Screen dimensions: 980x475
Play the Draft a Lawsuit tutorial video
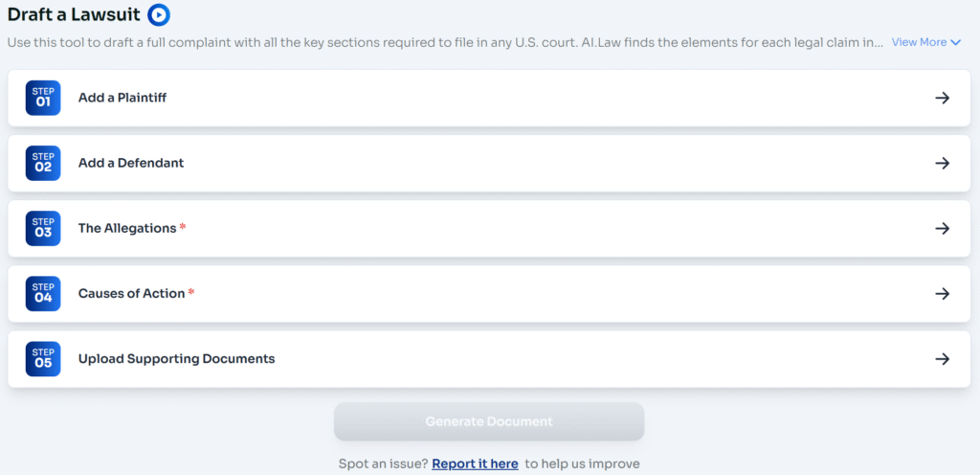pyautogui.click(x=159, y=15)
